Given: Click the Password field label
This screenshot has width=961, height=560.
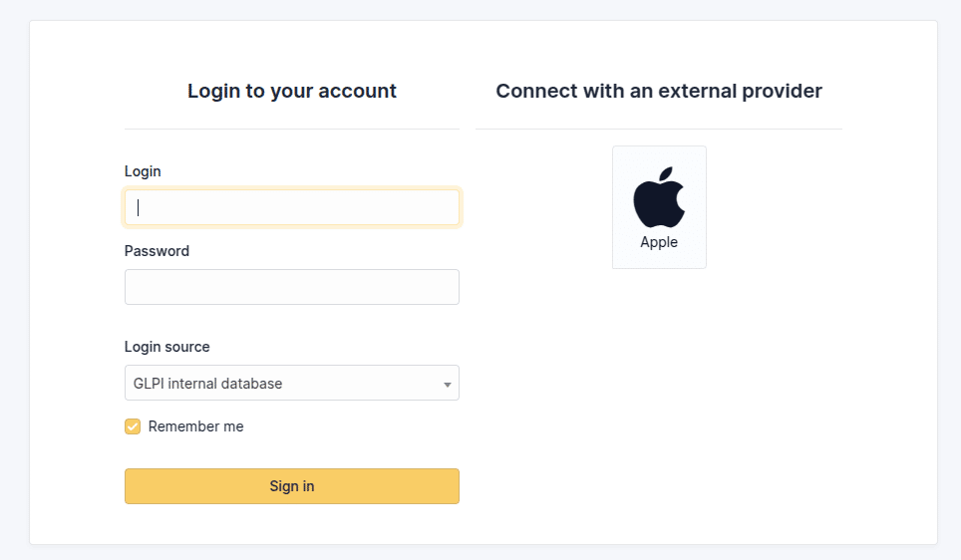Looking at the screenshot, I should click(157, 251).
